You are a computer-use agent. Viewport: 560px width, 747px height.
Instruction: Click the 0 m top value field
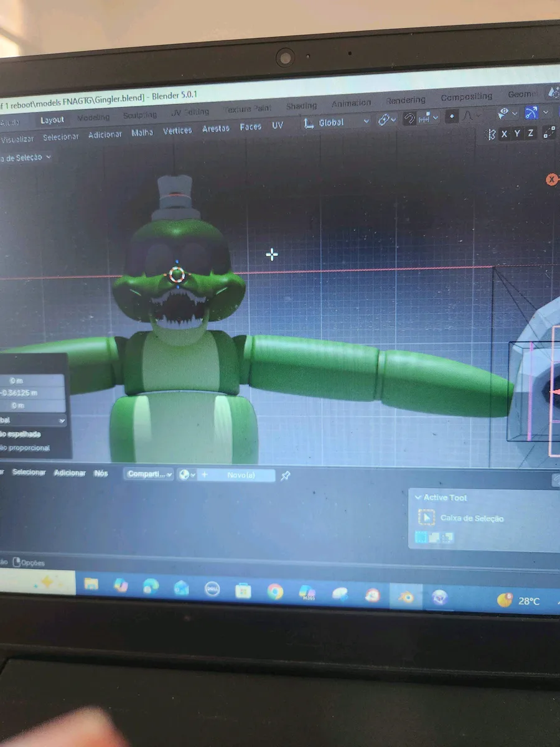[x=31, y=380]
